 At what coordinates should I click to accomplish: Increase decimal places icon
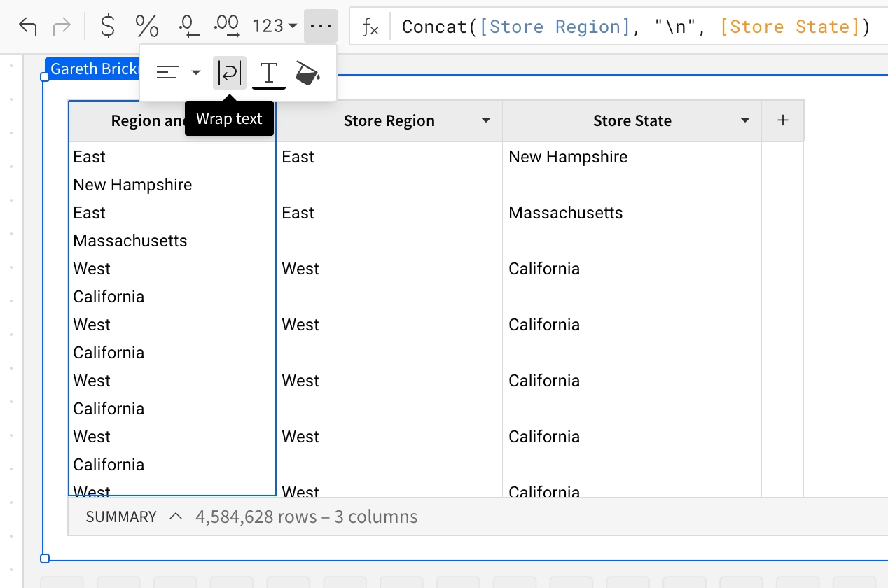pyautogui.click(x=227, y=27)
